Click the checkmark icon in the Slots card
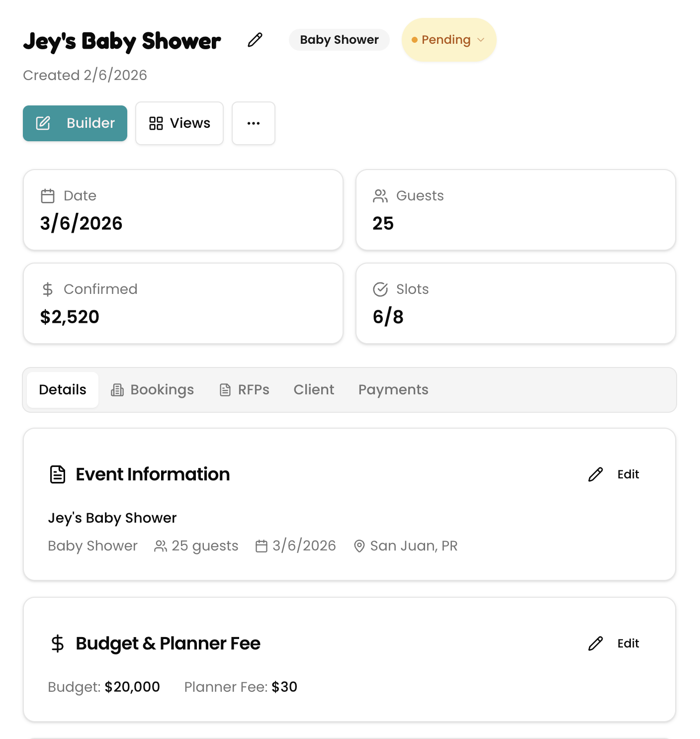Image resolution: width=700 pixels, height=739 pixels. (381, 289)
